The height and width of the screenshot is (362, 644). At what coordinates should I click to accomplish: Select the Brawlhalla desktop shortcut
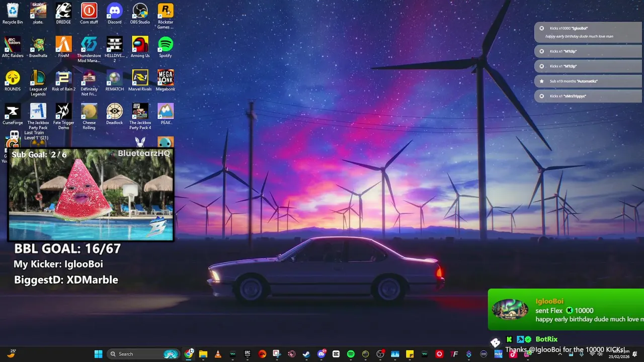click(38, 47)
